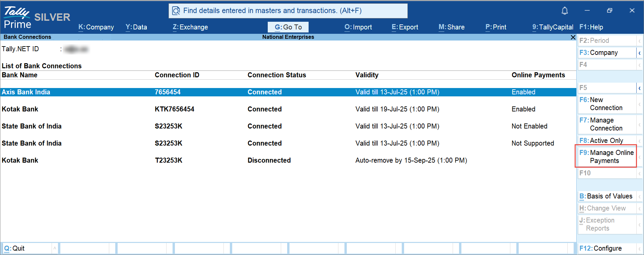Expand the caret next to Q: Quit

pos(55,248)
